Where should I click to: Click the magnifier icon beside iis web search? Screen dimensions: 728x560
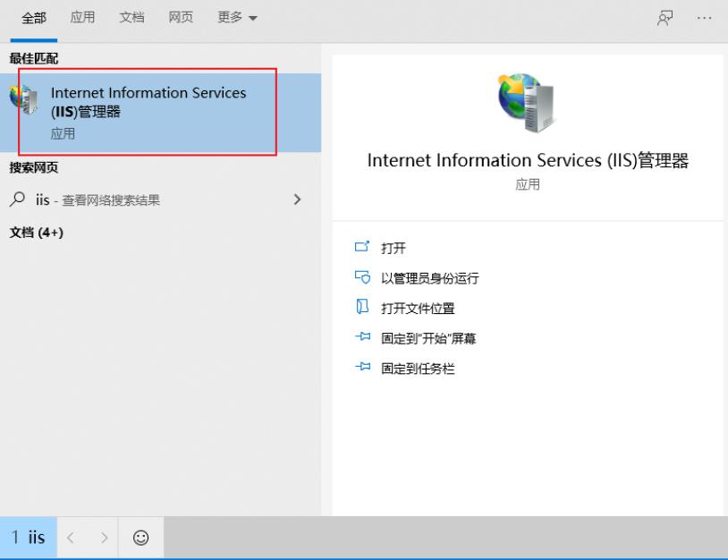click(x=17, y=199)
